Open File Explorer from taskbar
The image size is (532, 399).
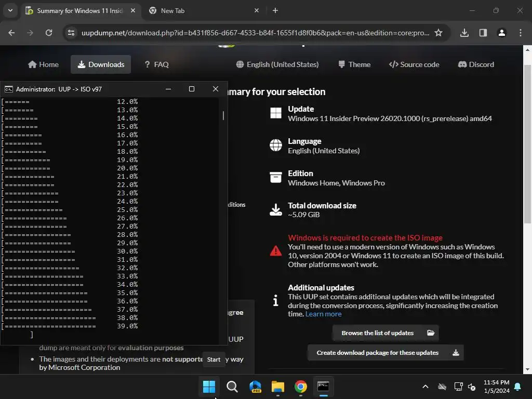277,387
